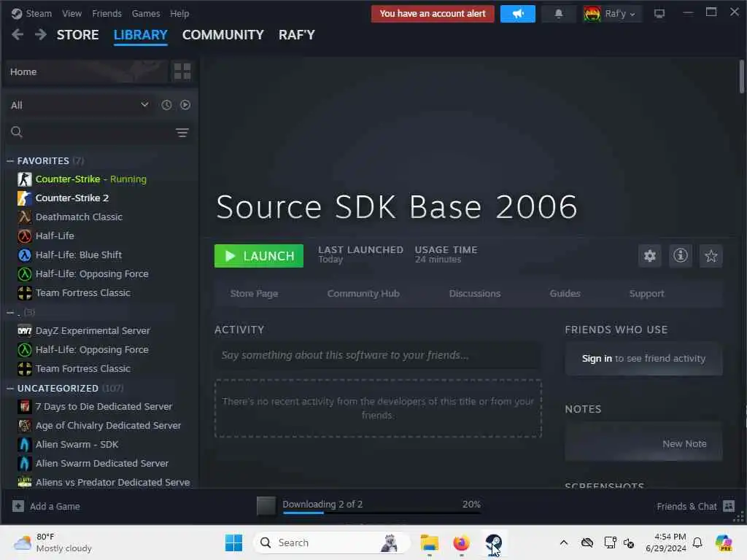Click Sign in for friend activity
This screenshot has width=747, height=560.
coord(597,359)
